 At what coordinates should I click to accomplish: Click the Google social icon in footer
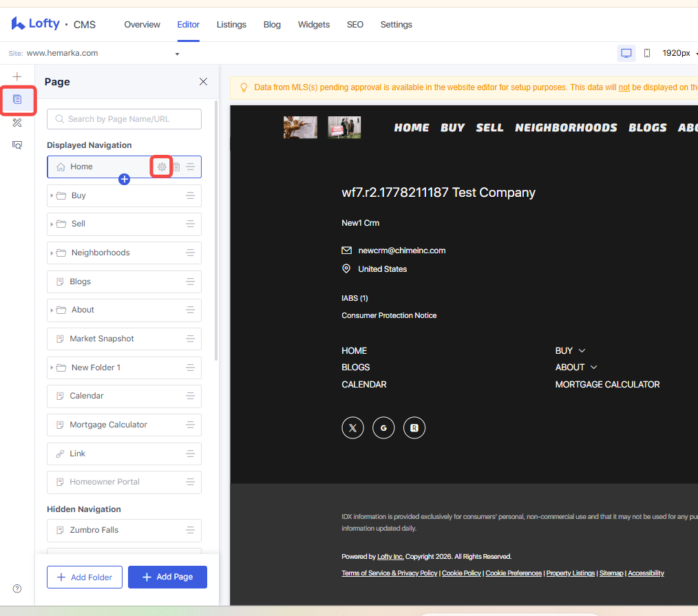383,427
